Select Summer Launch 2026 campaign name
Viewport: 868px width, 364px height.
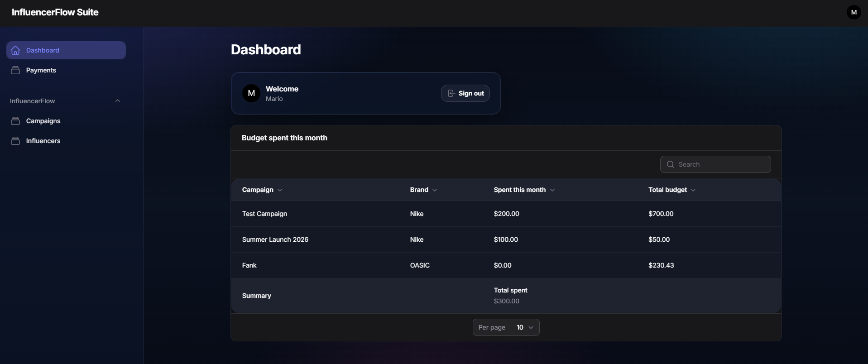click(275, 239)
